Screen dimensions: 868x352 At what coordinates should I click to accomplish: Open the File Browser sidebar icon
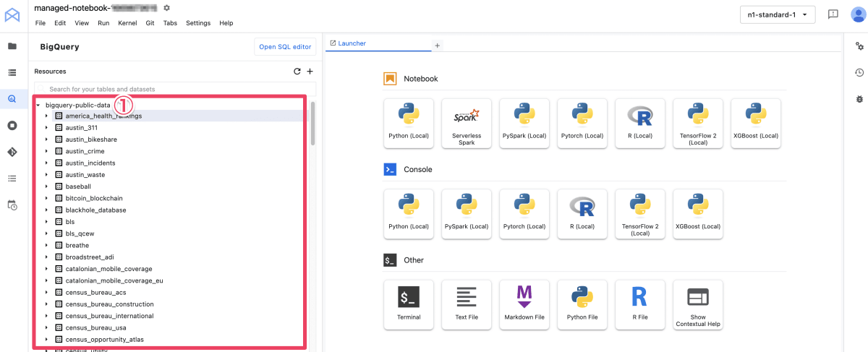click(12, 46)
